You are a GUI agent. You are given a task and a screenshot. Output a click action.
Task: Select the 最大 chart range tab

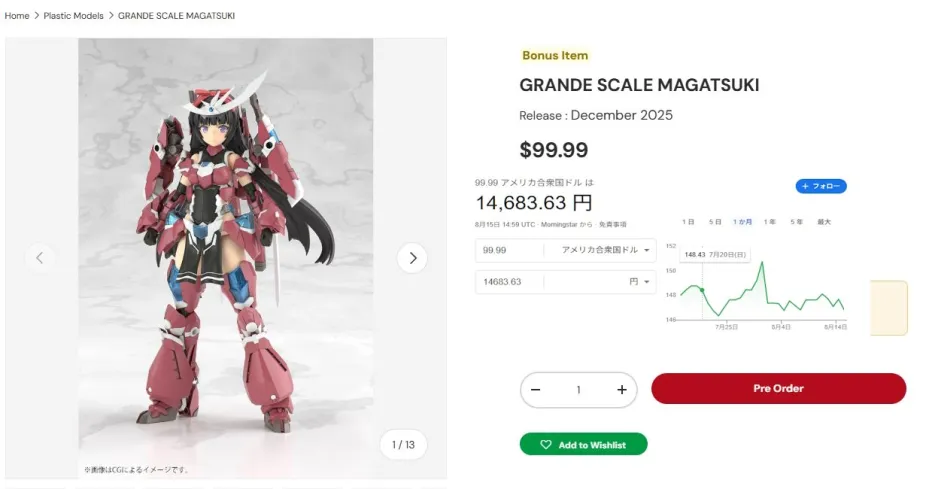click(824, 222)
